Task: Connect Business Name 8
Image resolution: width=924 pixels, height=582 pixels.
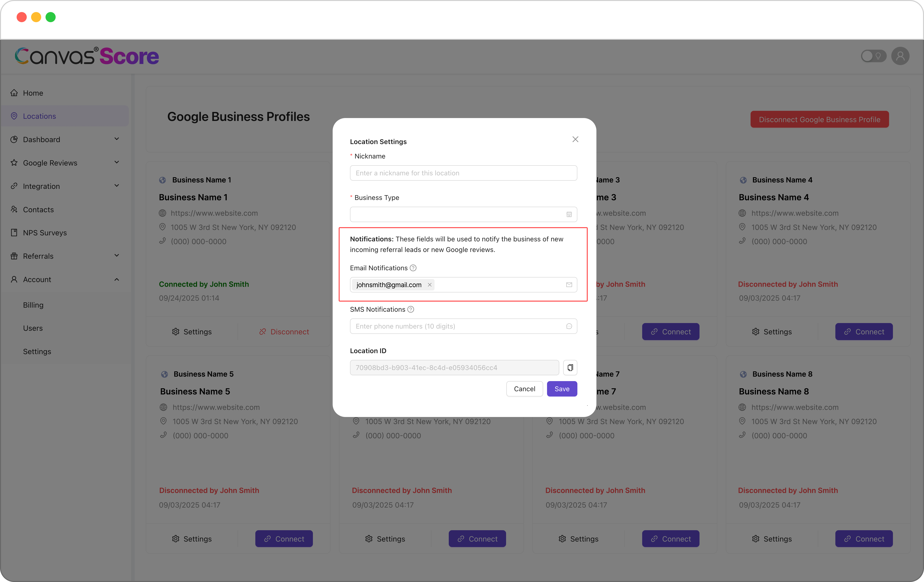Action: 864,539
